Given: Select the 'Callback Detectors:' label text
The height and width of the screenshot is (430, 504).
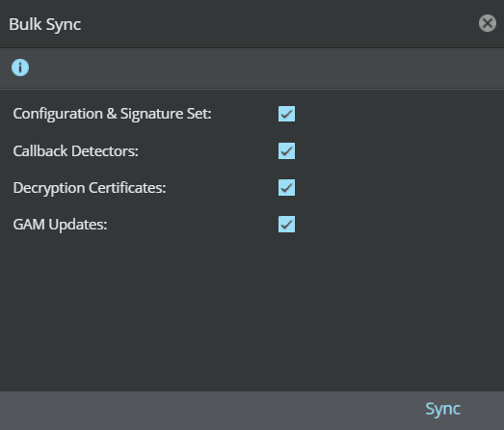Looking at the screenshot, I should pos(75,150).
